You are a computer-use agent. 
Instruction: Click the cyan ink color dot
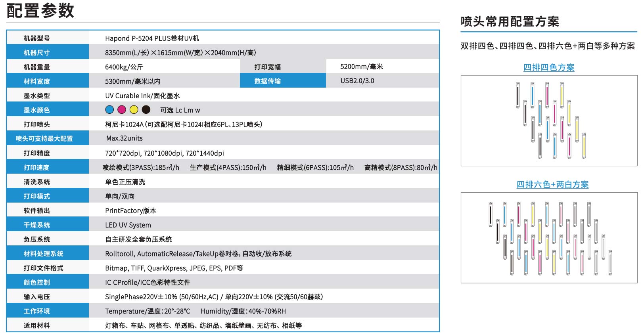[110, 110]
